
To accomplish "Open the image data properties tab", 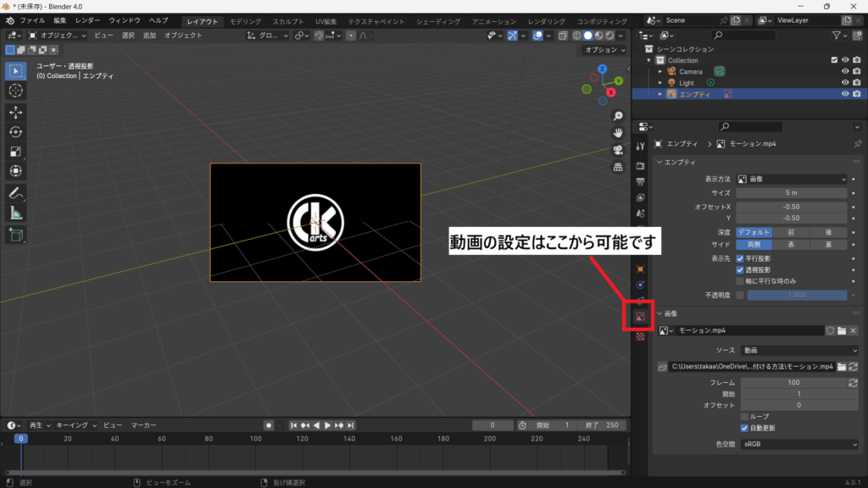I will (x=641, y=316).
